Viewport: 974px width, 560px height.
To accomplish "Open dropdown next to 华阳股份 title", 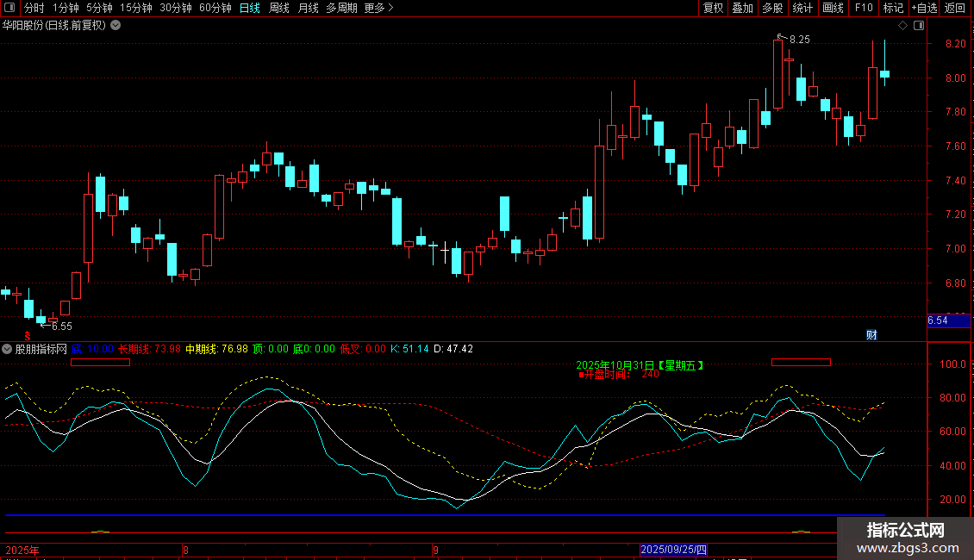I will coord(116,26).
